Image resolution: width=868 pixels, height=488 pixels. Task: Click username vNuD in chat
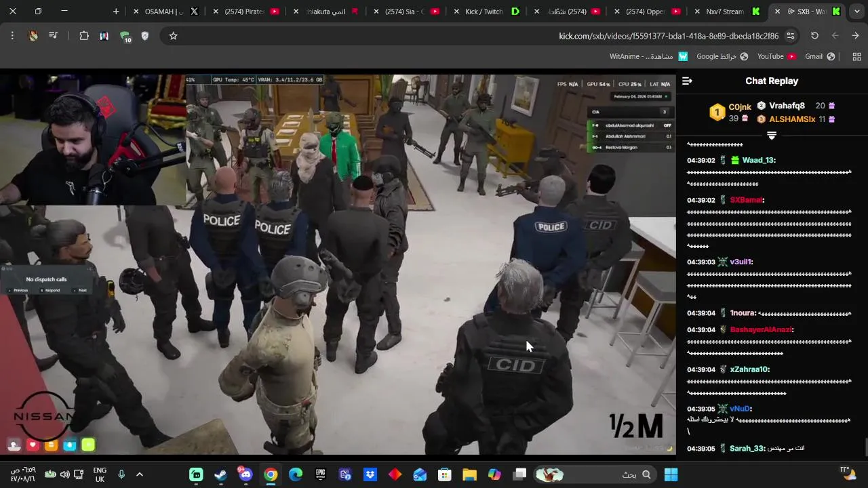pos(740,409)
